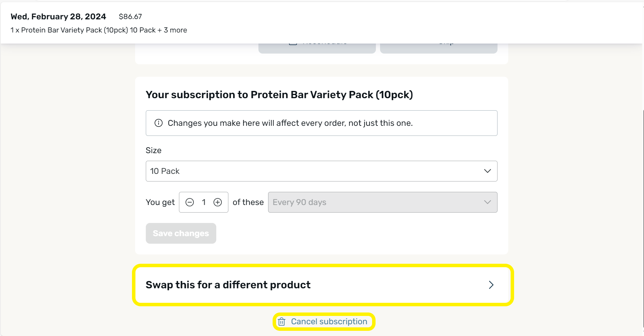Click the chevron on Every 90 days

(x=487, y=202)
